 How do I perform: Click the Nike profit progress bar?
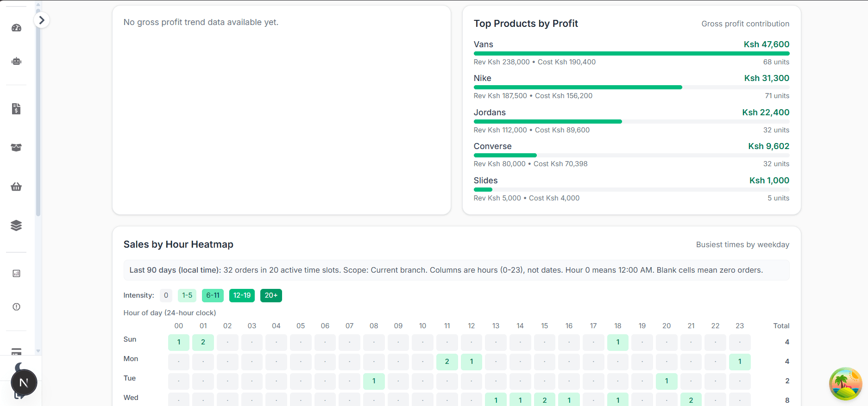(631, 87)
